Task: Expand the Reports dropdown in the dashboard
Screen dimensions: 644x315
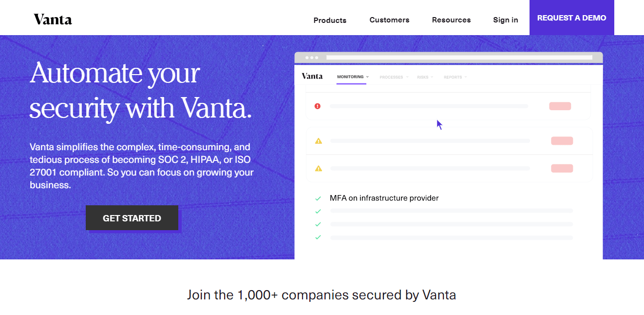Action: [x=455, y=77]
